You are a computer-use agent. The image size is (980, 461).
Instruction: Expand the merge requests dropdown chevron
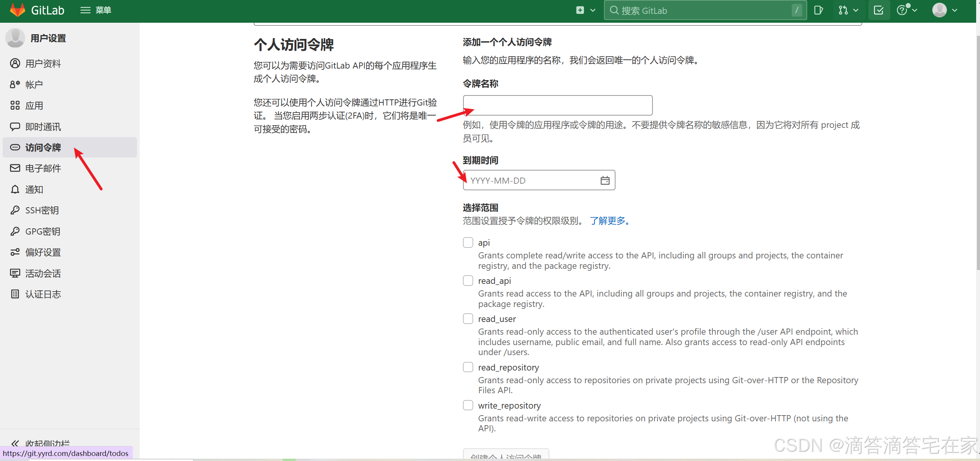[x=855, y=10]
